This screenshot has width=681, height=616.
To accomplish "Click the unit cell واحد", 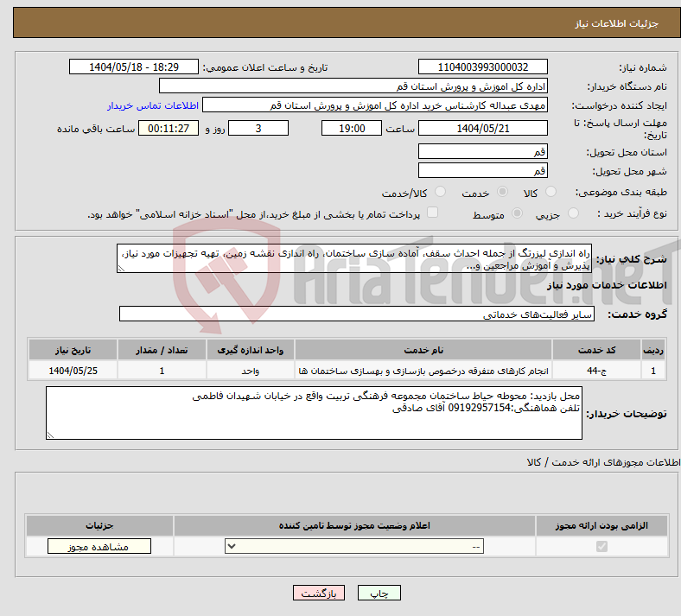I will point(250,371).
